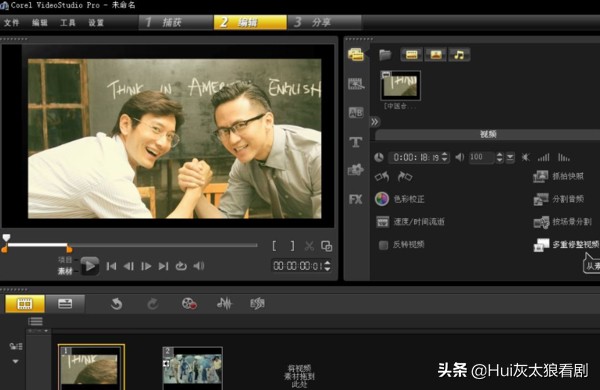Click the add media folder icon

pyautogui.click(x=385, y=55)
